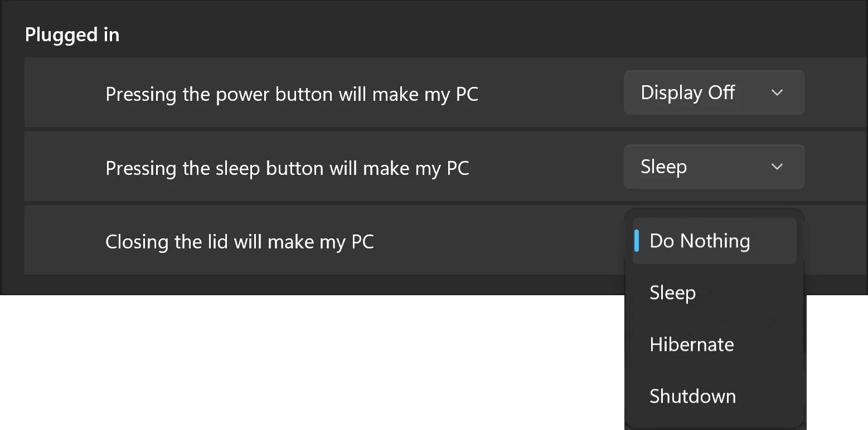868x430 pixels.
Task: Click the chevron arrow in the Sleep combo box
Action: (777, 167)
